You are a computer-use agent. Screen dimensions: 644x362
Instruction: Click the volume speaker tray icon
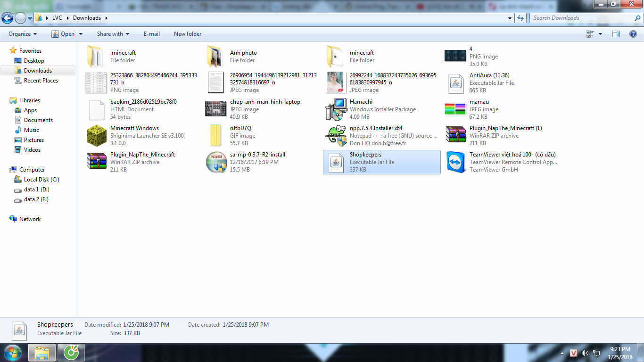pos(585,353)
